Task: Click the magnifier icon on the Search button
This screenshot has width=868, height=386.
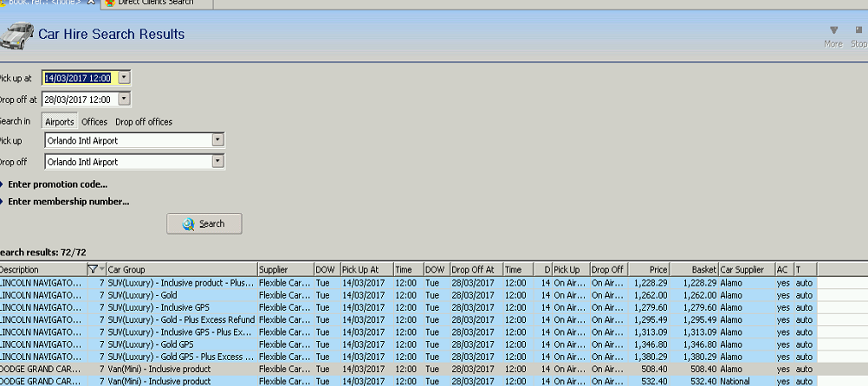Action: [188, 224]
